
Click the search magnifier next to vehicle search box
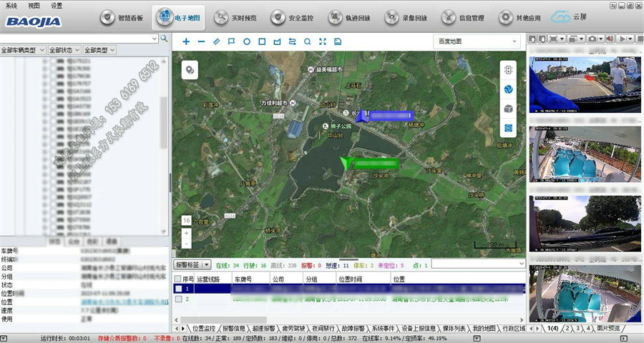click(165, 38)
